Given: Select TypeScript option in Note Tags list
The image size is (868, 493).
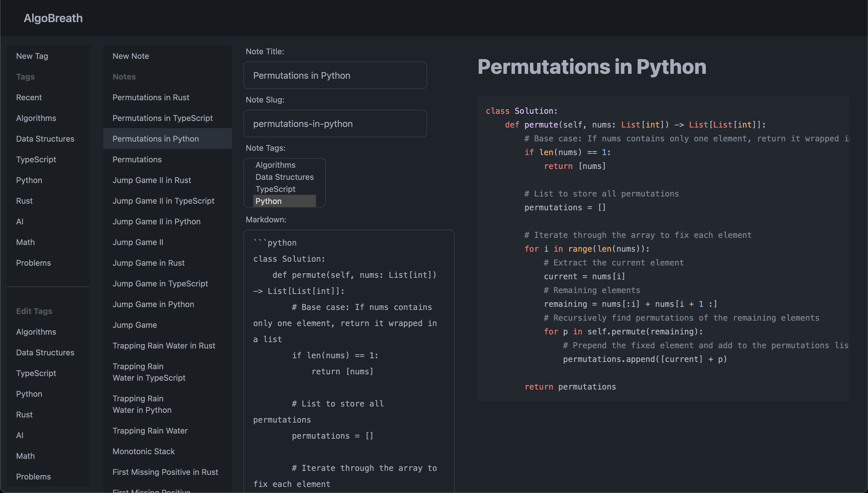Looking at the screenshot, I should 275,189.
